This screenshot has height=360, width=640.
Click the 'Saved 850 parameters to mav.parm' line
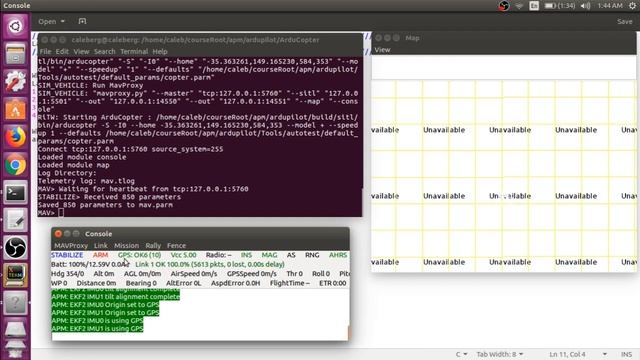[x=105, y=204]
